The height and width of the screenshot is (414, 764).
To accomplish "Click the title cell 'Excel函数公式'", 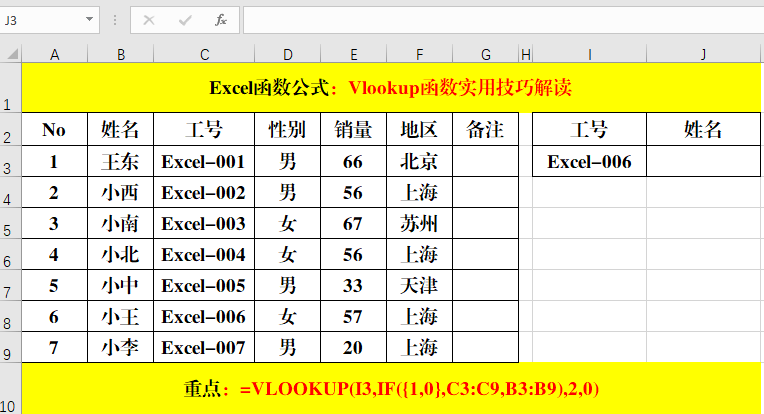I will coord(391,88).
